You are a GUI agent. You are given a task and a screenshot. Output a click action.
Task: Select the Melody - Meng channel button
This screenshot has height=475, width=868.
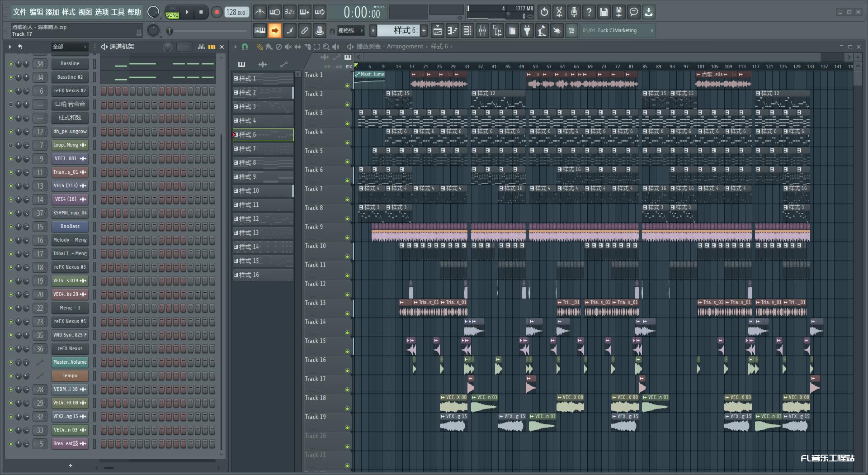coord(70,240)
